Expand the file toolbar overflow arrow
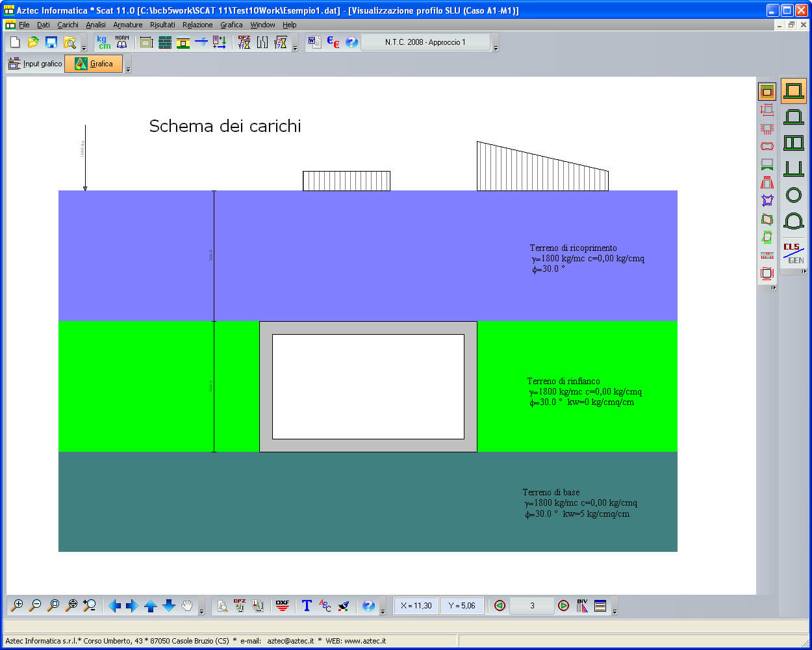 point(84,48)
